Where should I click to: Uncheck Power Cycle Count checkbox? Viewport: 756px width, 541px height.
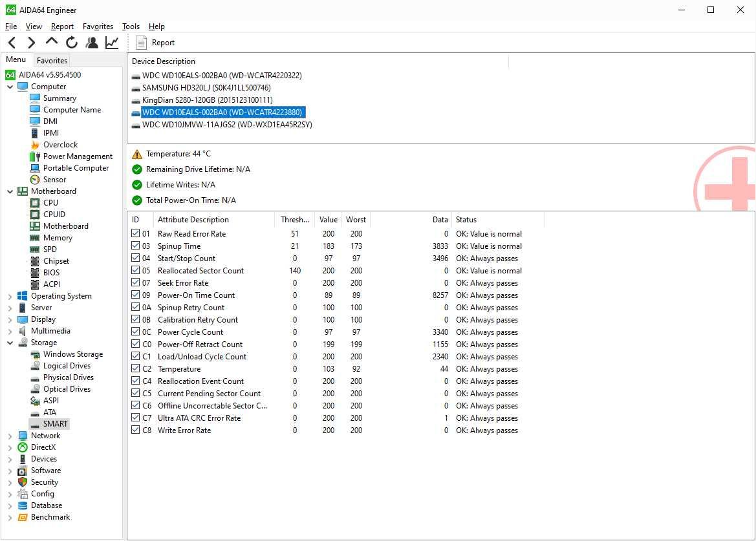pos(135,332)
